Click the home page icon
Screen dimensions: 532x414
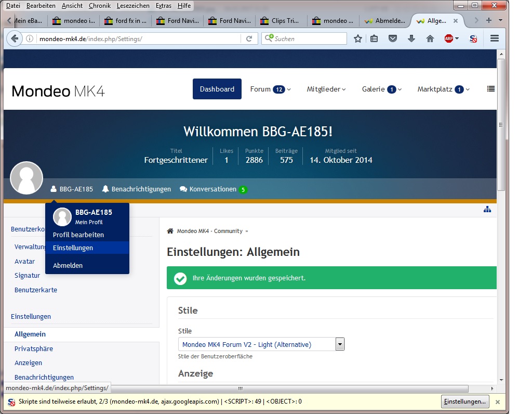click(x=430, y=38)
